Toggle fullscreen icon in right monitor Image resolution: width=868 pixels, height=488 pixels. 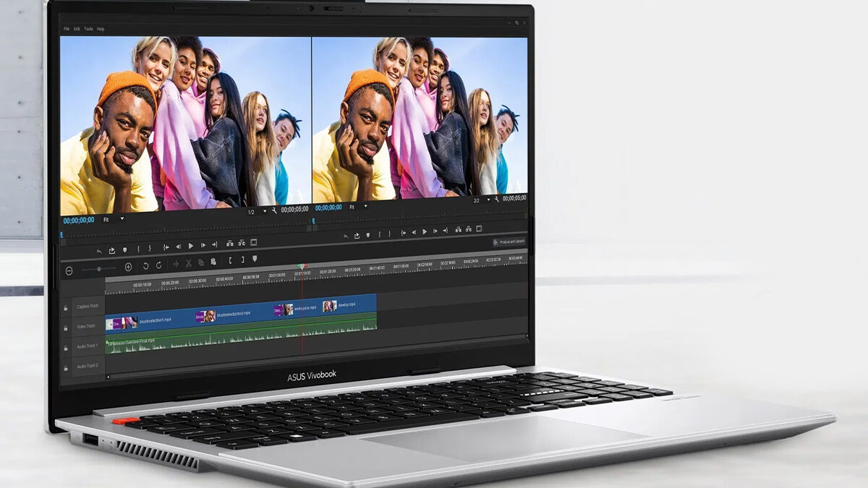coord(479,229)
